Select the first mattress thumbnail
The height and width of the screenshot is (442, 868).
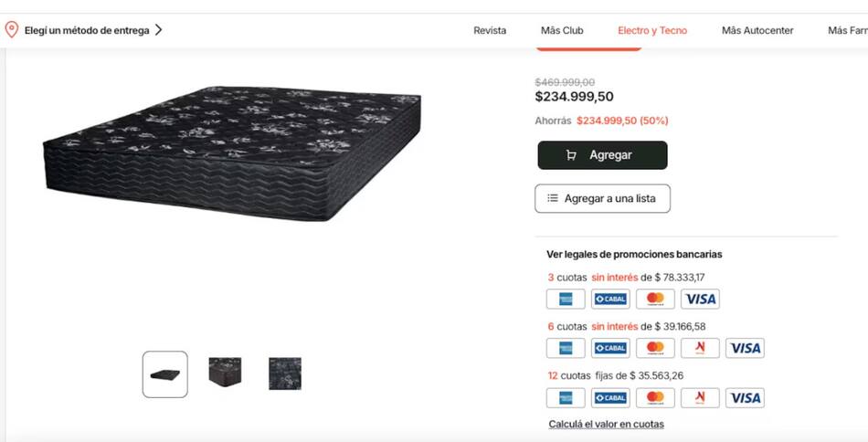(164, 374)
